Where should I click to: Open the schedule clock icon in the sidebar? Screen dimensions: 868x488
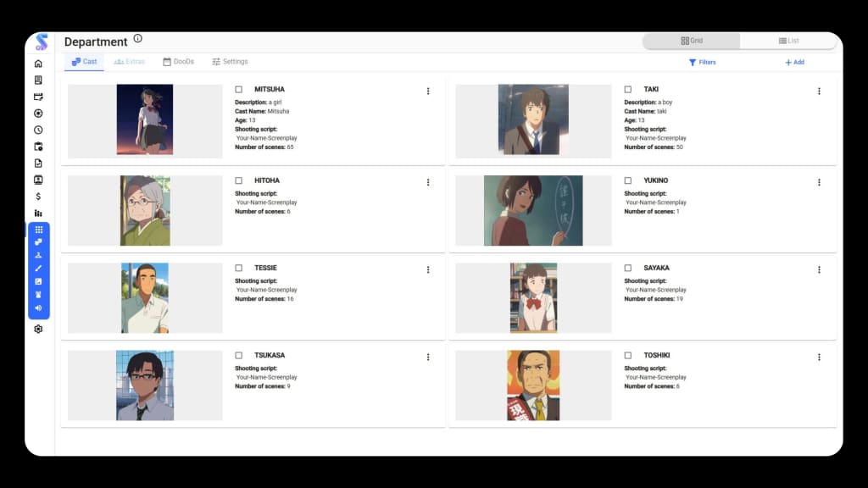point(37,130)
